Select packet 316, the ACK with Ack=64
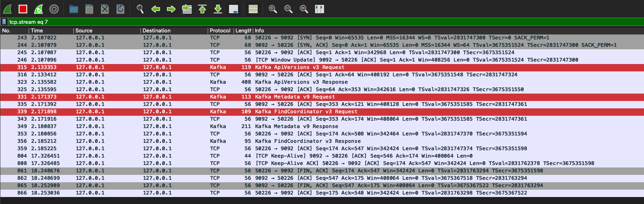The height and width of the screenshot is (204, 644). click(322, 75)
